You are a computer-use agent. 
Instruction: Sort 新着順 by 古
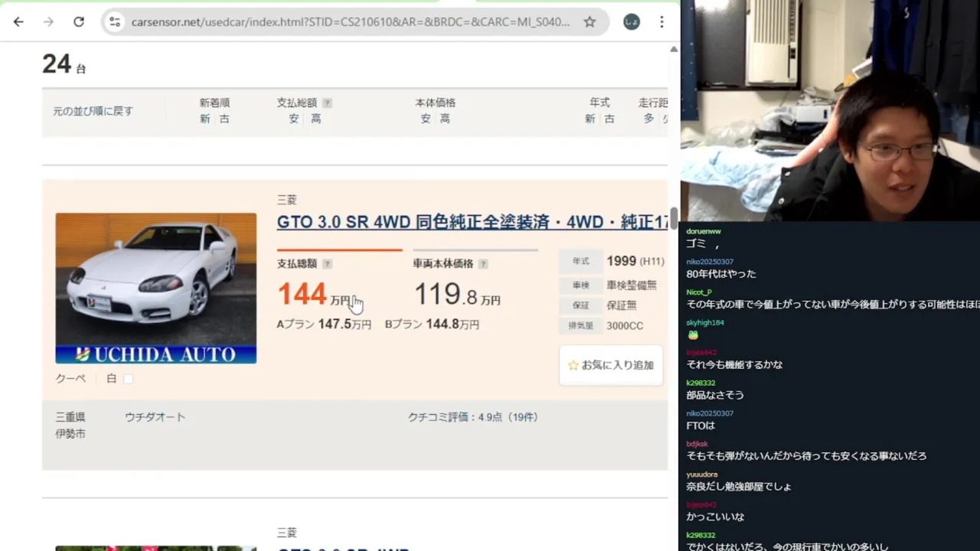[224, 119]
